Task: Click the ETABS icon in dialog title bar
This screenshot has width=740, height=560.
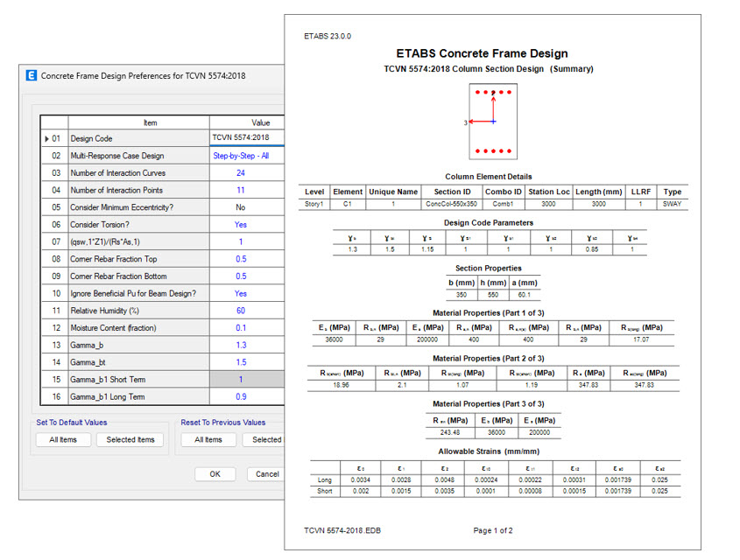Action: pyautogui.click(x=32, y=76)
